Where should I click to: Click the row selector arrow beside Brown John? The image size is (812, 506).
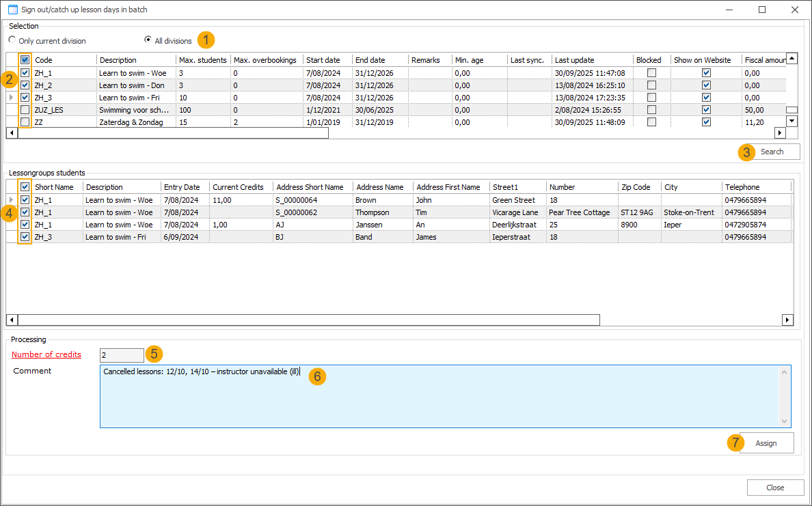(12, 200)
